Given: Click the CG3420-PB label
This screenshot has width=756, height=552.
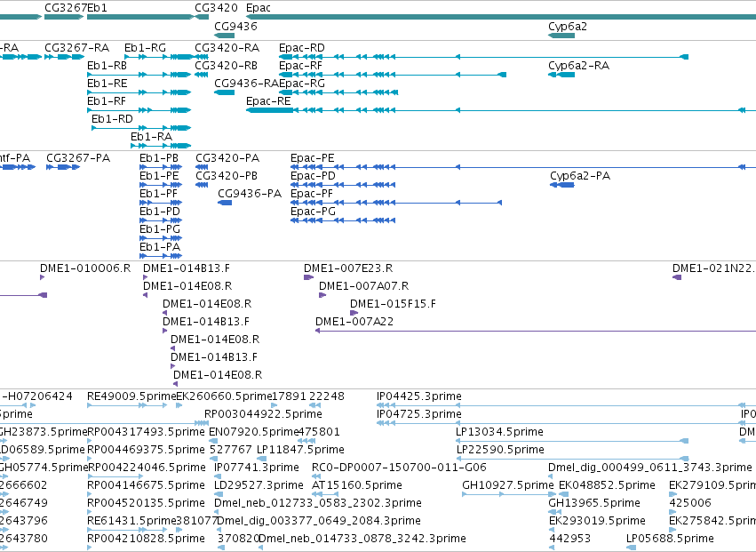Looking at the screenshot, I should [x=227, y=176].
